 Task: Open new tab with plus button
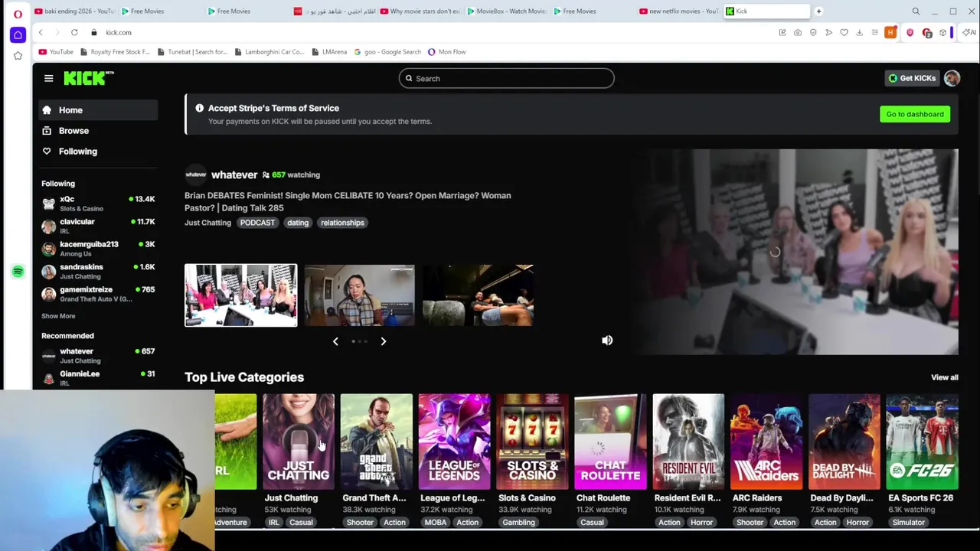(x=818, y=11)
